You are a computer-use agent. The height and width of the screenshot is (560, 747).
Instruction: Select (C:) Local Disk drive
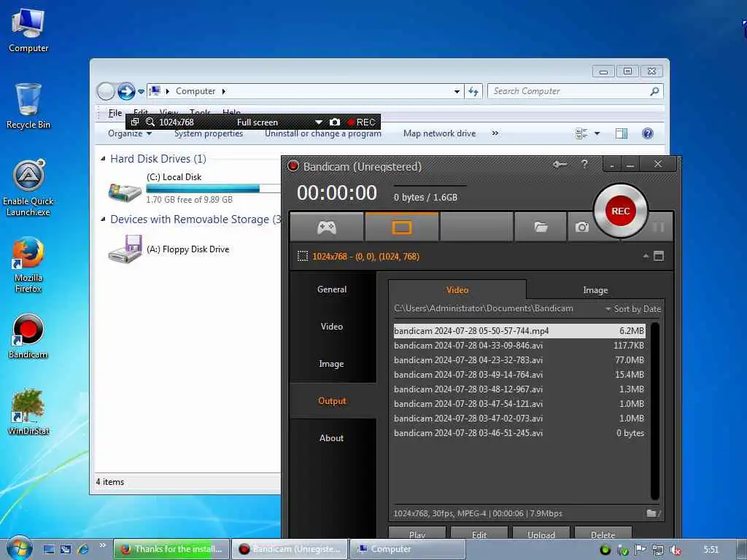pyautogui.click(x=193, y=188)
